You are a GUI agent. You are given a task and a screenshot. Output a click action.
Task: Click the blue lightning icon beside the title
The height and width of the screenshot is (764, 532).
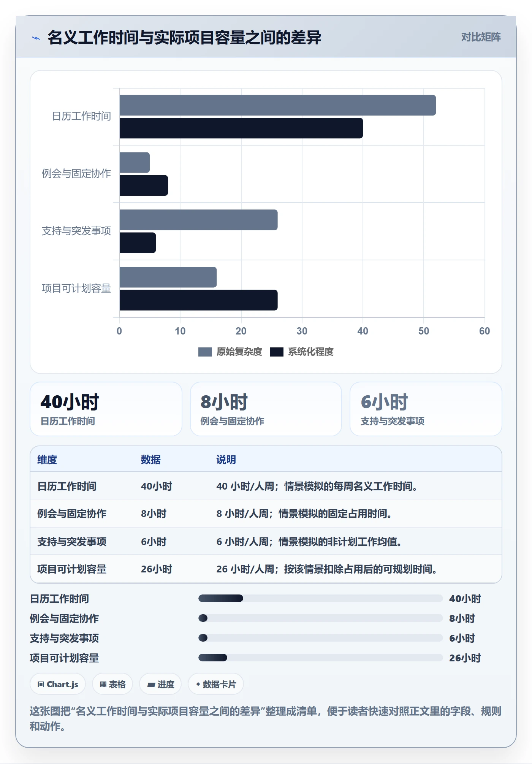(x=36, y=38)
